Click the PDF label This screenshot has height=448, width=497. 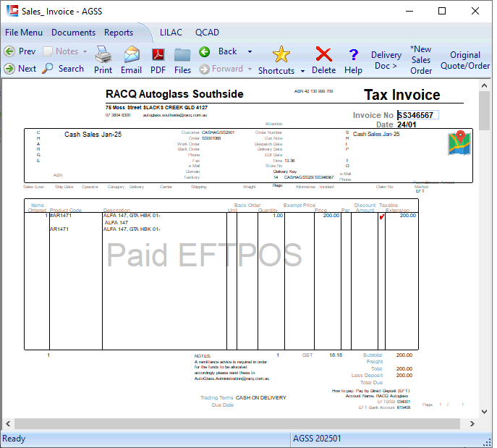click(158, 70)
